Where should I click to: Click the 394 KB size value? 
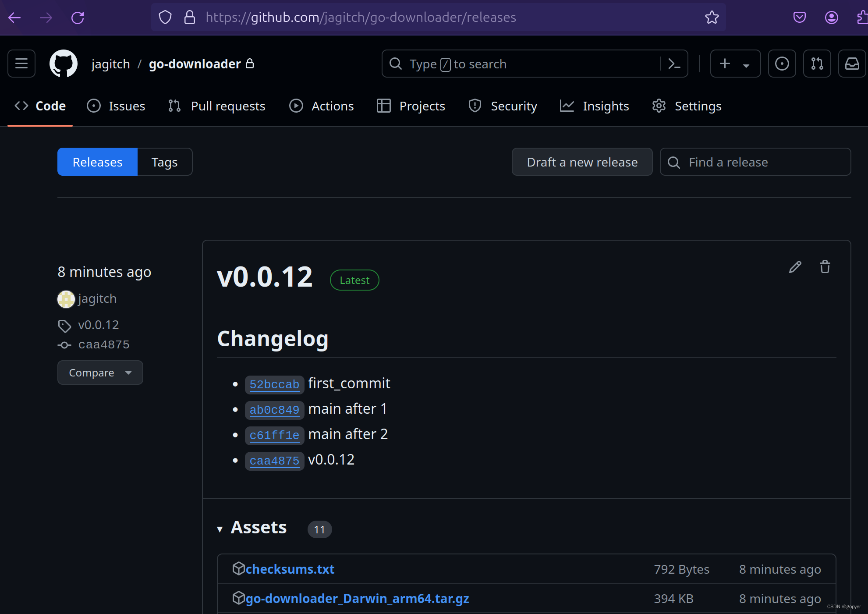coord(673,599)
